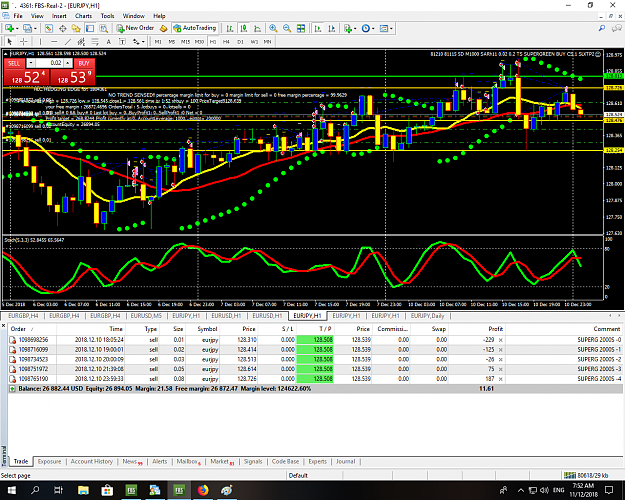Open a new chart from the toolbar
Viewport: 625px width, 500px height.
pyautogui.click(x=8, y=28)
